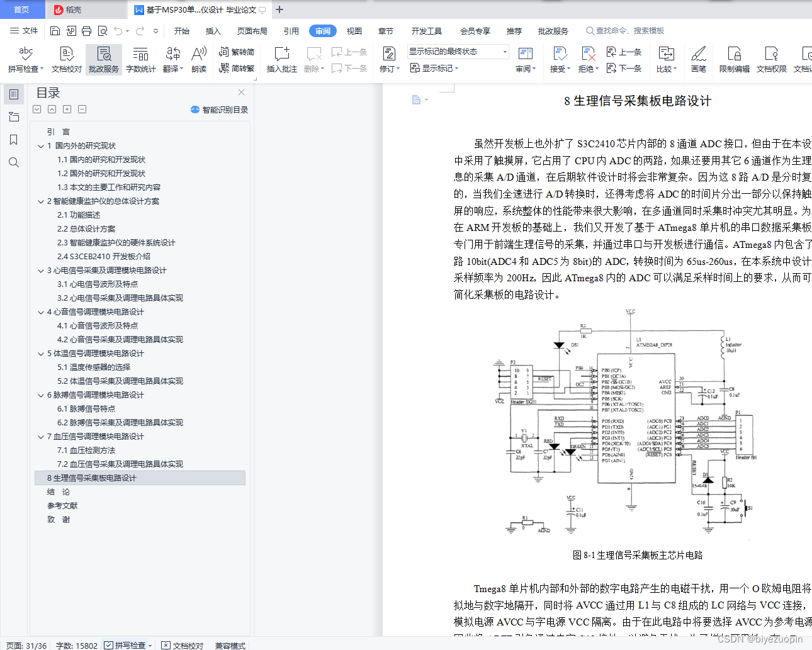Convert text with 简转繁
This screenshot has height=650, width=812.
point(237,68)
